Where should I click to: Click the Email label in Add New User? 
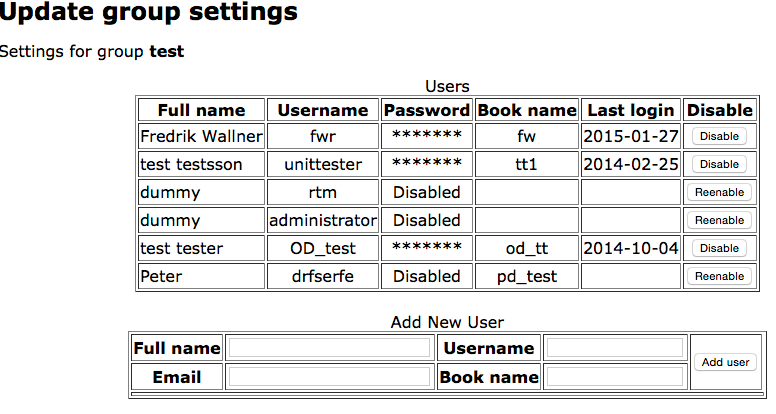(177, 377)
